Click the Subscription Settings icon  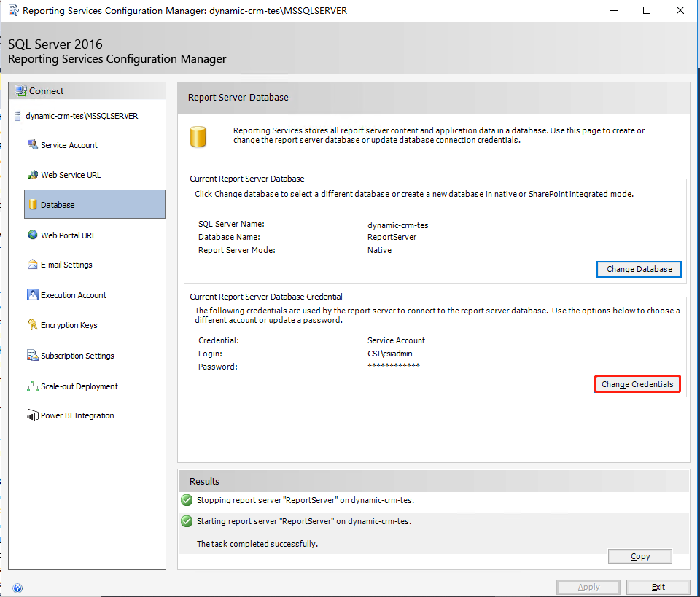click(x=33, y=355)
